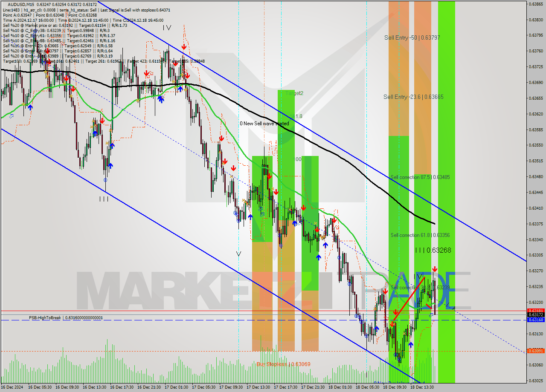Click the 0.63865 price axis label
Image resolution: width=546 pixels, height=392 pixels.
point(536,4)
